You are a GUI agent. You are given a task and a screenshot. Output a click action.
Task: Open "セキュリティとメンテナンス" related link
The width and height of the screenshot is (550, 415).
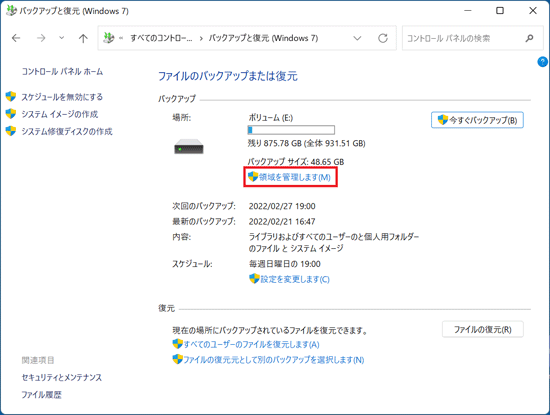point(62,377)
